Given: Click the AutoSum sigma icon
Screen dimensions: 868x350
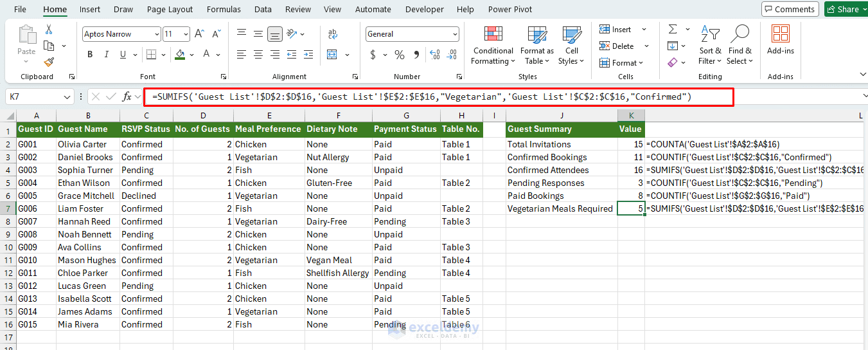Looking at the screenshot, I should [673, 30].
